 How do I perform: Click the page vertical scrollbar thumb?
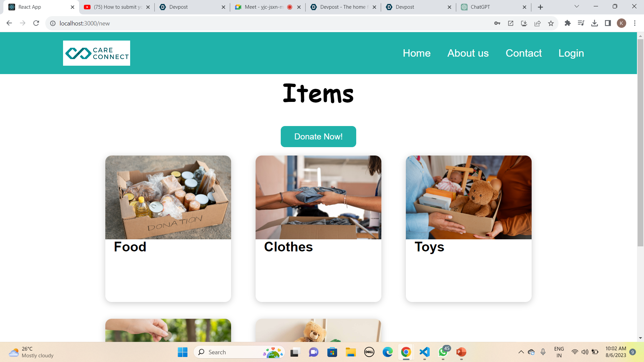[640, 142]
